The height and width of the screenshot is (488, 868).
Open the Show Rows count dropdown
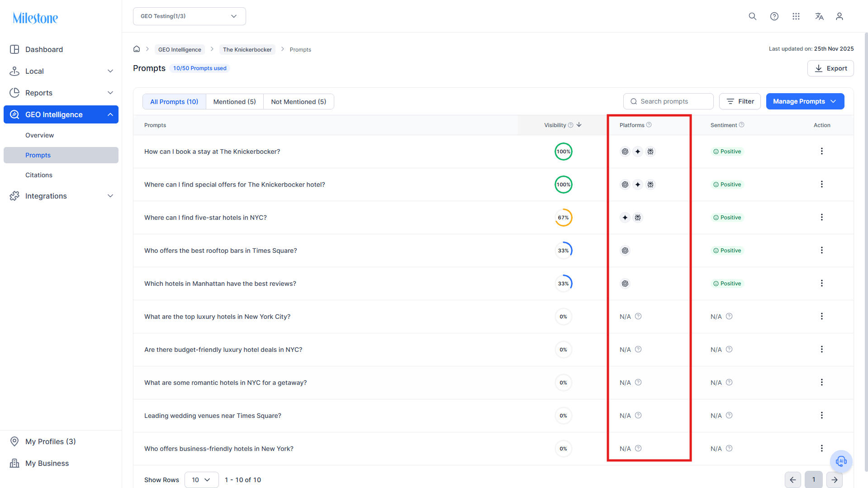201,480
